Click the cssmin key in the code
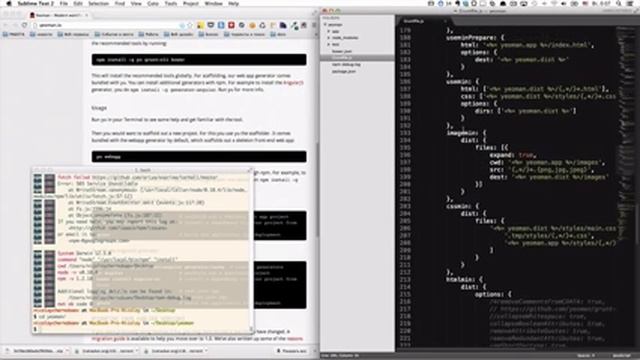Screen dimensions: 640x360 pos(458,206)
